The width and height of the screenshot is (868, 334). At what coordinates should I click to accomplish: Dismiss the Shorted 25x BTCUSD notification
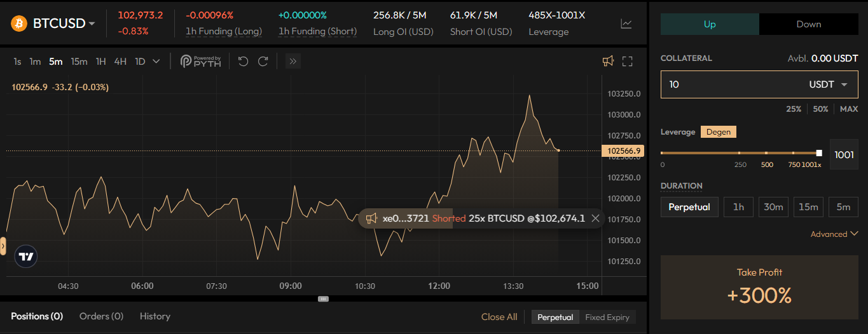[595, 218]
